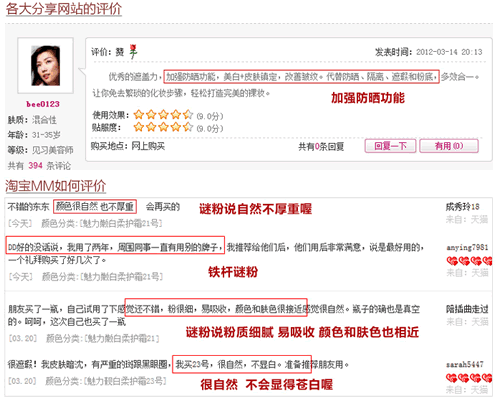The width and height of the screenshot is (500, 408).
Task: Click the bee0123 avatar photo
Action: click(x=45, y=66)
